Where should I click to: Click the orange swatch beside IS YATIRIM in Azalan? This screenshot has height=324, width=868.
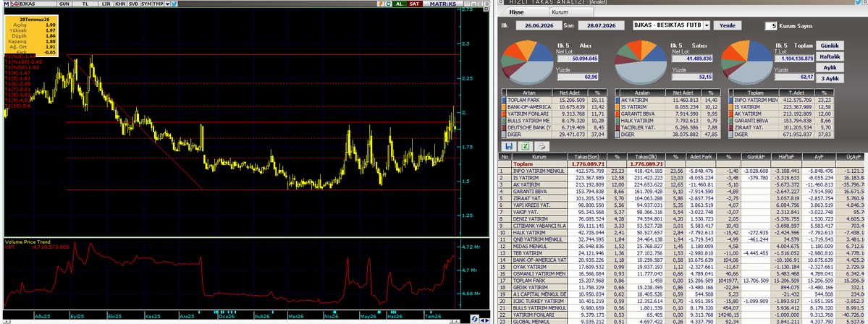(x=619, y=107)
